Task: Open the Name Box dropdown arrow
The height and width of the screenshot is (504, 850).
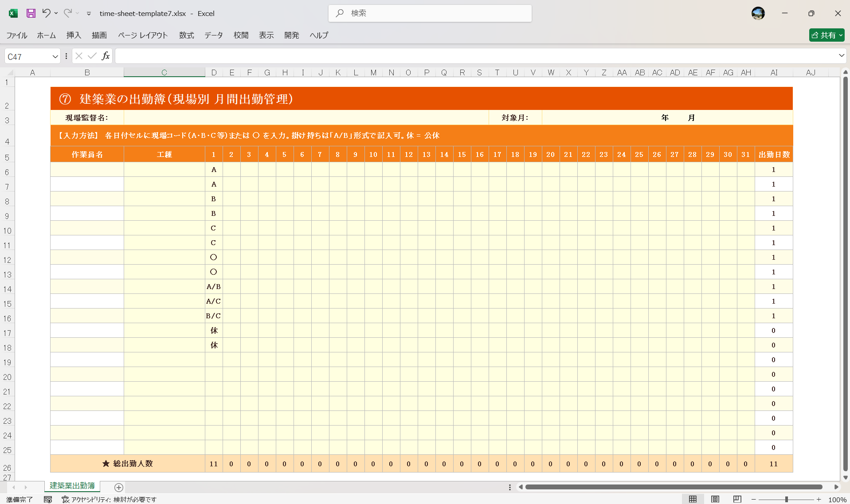Action: click(55, 57)
